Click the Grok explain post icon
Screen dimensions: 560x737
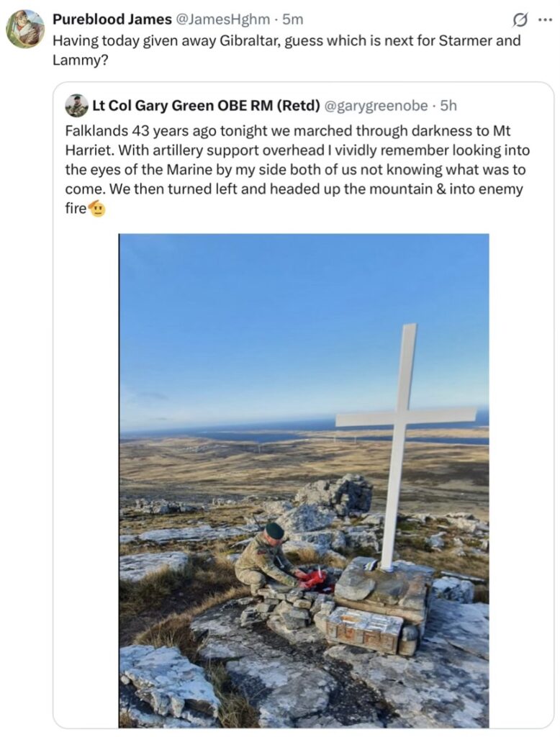[x=520, y=20]
